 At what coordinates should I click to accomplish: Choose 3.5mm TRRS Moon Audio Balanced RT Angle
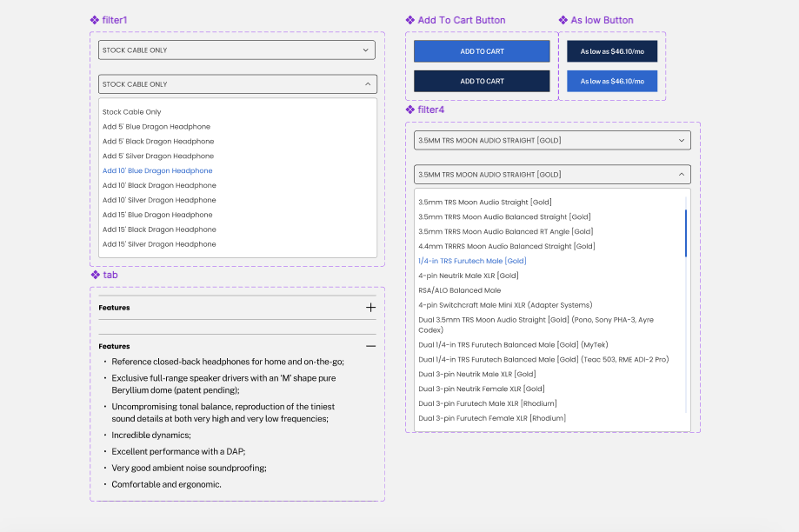click(x=505, y=232)
